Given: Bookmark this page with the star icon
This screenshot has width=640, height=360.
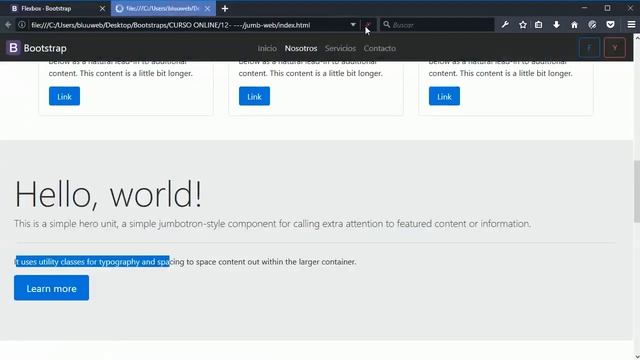Looking at the screenshot, I should pyautogui.click(x=522, y=25).
